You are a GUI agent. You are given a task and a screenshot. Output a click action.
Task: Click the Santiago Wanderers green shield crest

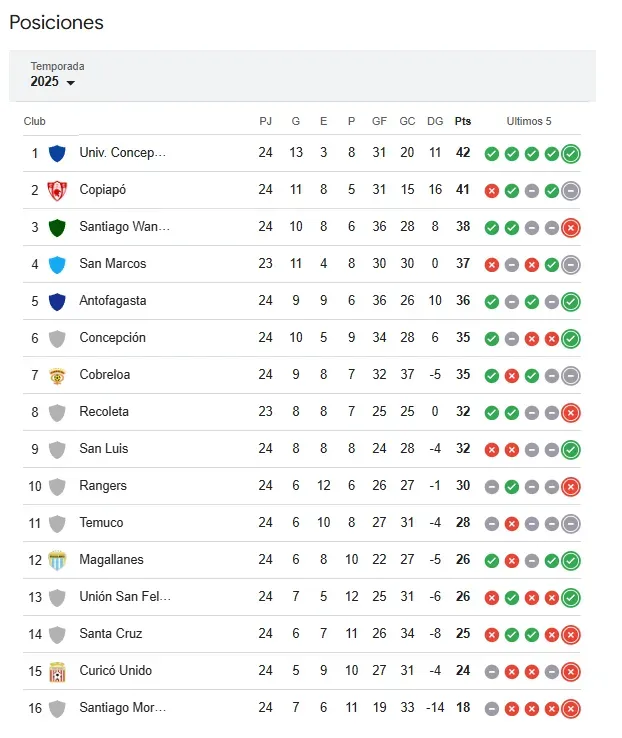(57, 227)
